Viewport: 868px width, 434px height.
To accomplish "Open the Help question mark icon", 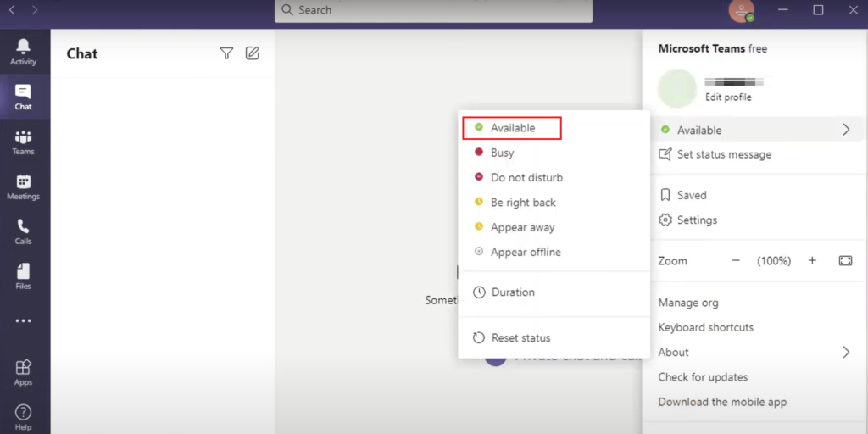I will click(23, 413).
